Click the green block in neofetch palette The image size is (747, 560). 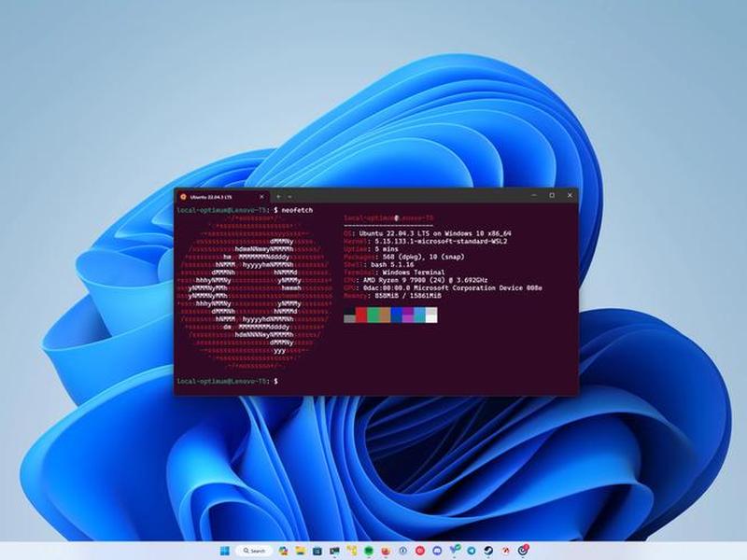click(373, 315)
